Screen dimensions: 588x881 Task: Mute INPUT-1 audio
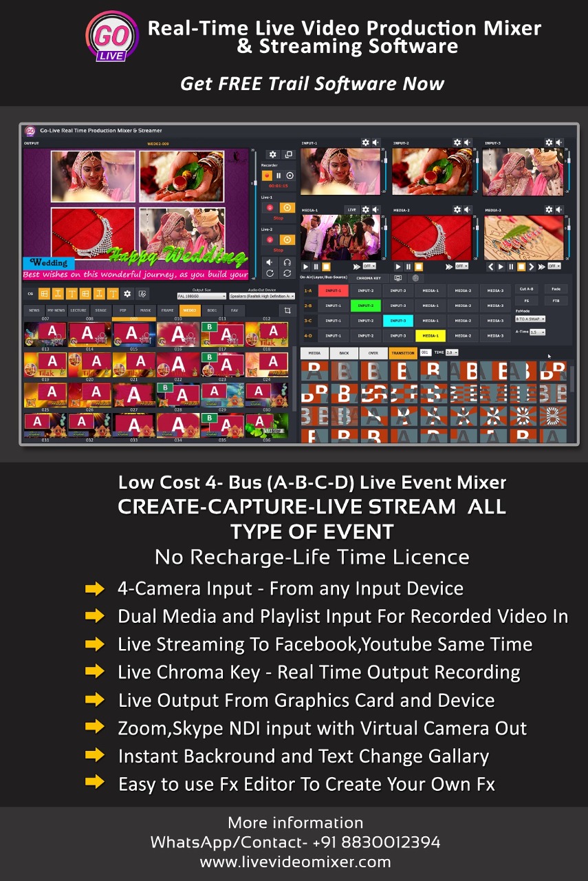pos(375,142)
